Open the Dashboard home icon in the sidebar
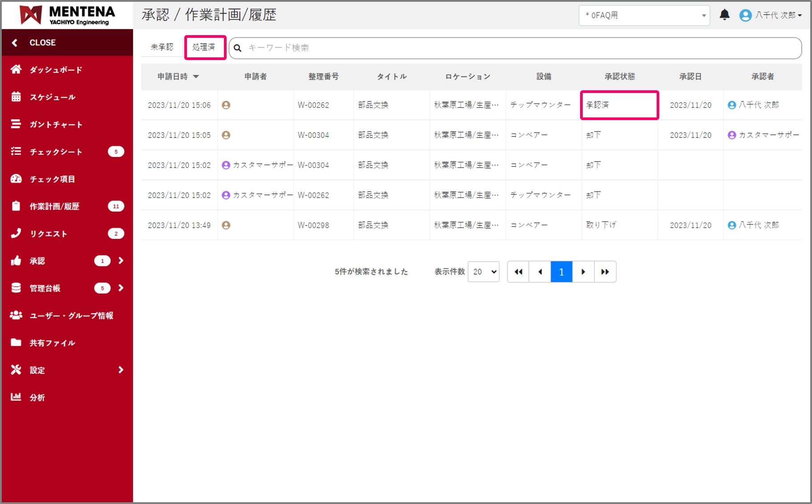812x504 pixels. pos(16,69)
